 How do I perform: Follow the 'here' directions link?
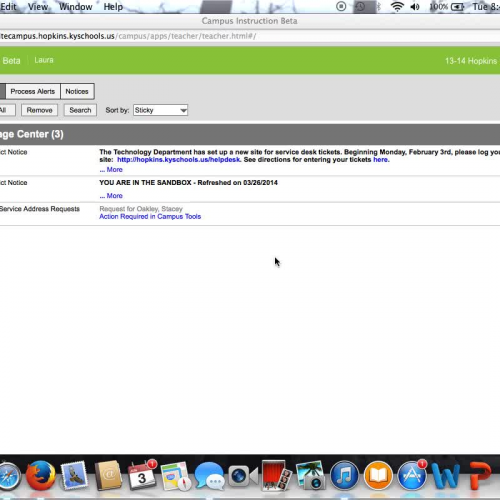pyautogui.click(x=380, y=160)
